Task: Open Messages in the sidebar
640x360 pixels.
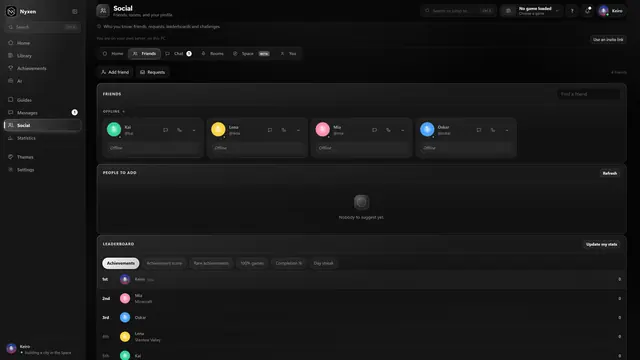Action: (42, 113)
